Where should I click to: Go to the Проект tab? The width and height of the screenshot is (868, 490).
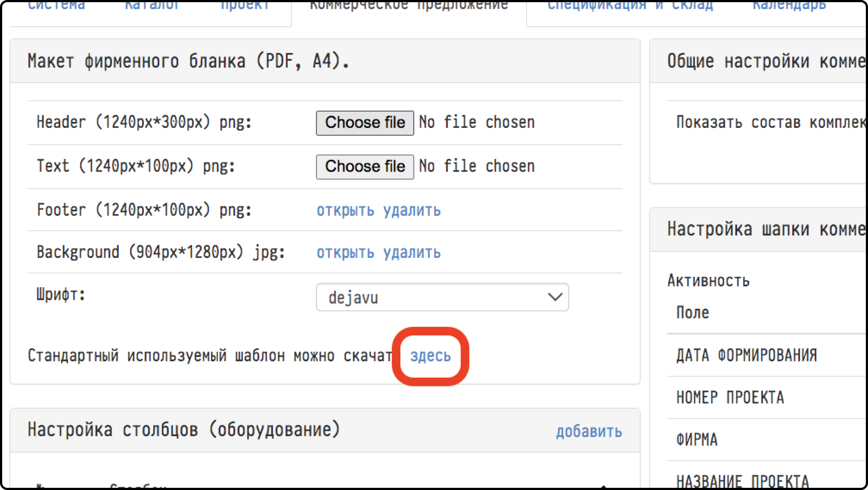[245, 6]
